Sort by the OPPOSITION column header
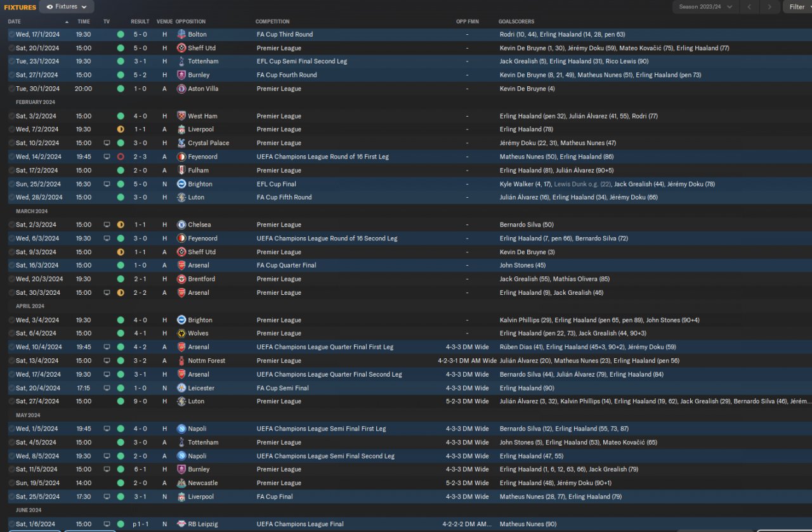This screenshot has height=532, width=812. pos(190,22)
